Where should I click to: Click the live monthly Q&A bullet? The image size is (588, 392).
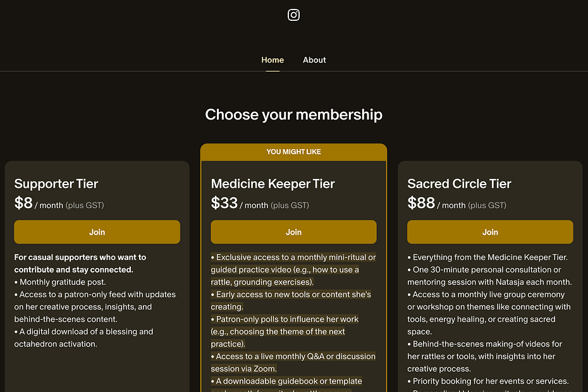pyautogui.click(x=293, y=362)
